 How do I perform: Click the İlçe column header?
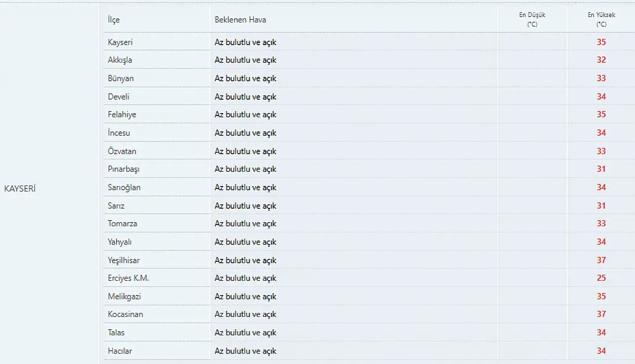(114, 20)
